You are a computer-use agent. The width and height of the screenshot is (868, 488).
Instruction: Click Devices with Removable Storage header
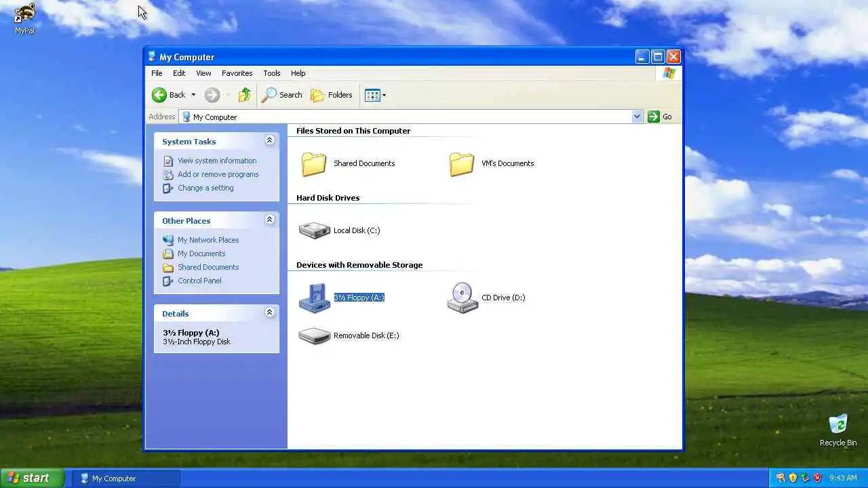point(359,265)
